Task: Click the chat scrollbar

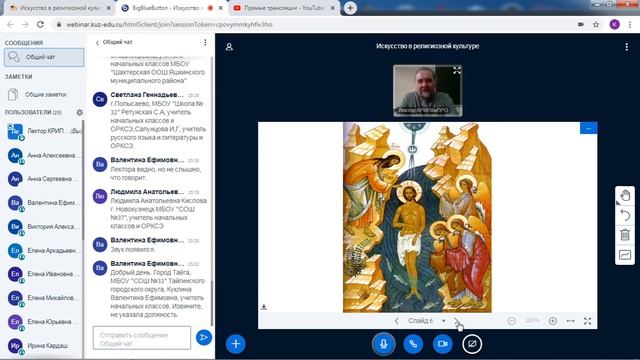Action: [x=212, y=303]
